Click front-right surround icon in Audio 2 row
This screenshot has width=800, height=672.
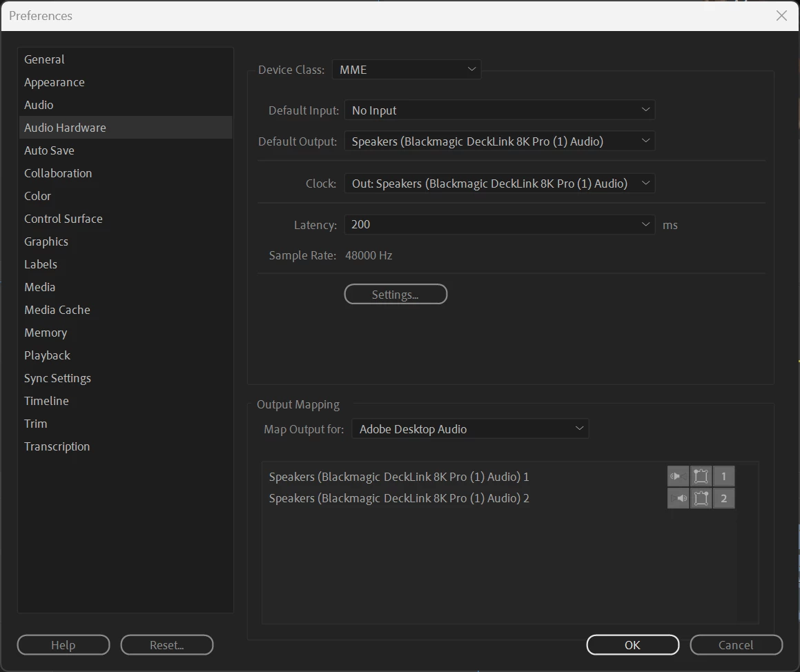pyautogui.click(x=701, y=498)
